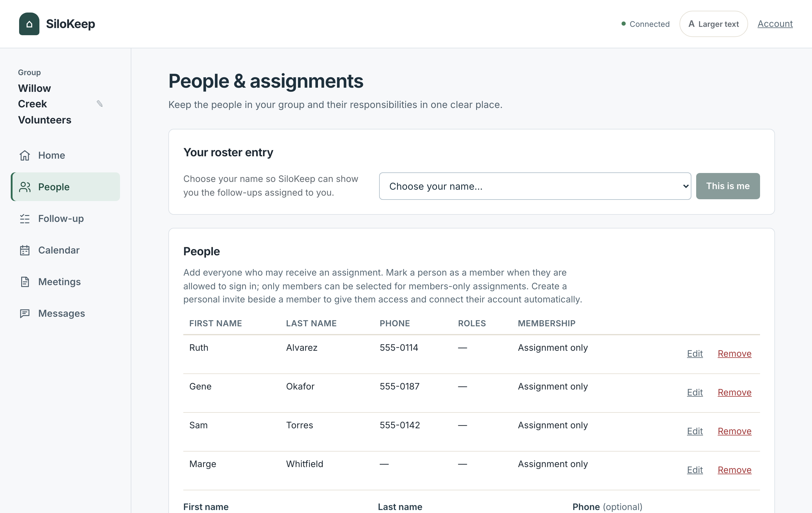Edit Gene Okafor's entry
Viewport: 812px width, 513px height.
coord(695,393)
